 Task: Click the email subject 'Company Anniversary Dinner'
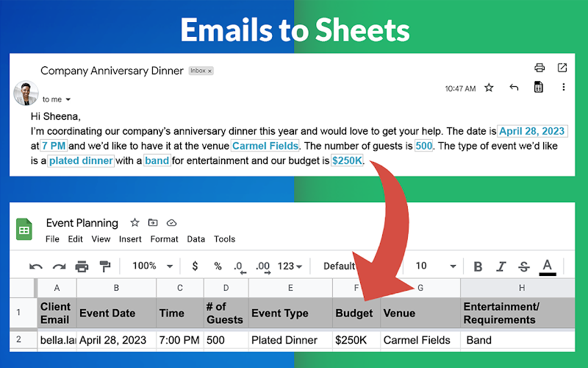112,71
